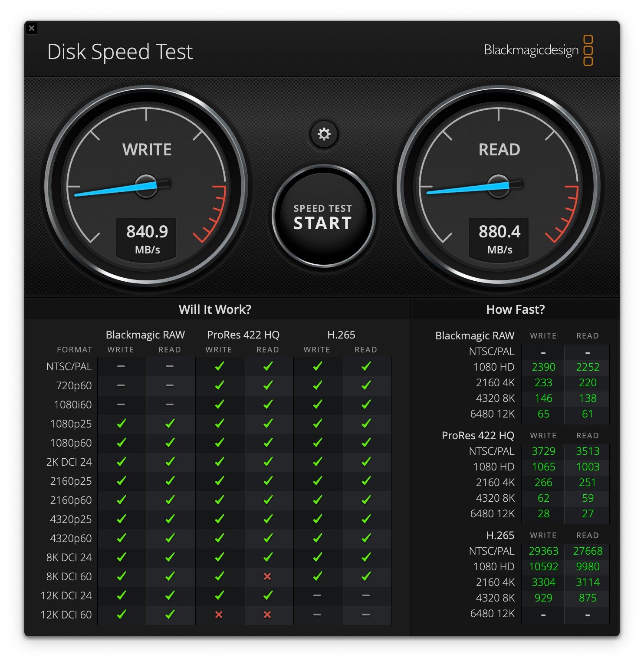Select the "2K DCI 24" format row label
This screenshot has width=644, height=664.
pyautogui.click(x=69, y=462)
